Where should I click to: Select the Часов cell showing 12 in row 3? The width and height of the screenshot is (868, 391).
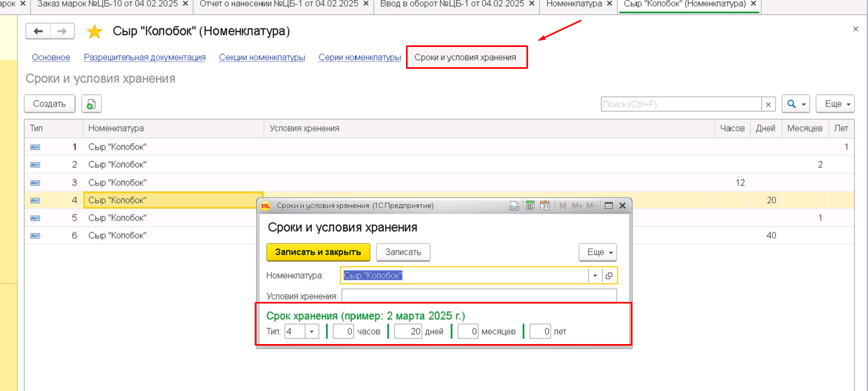(x=733, y=182)
